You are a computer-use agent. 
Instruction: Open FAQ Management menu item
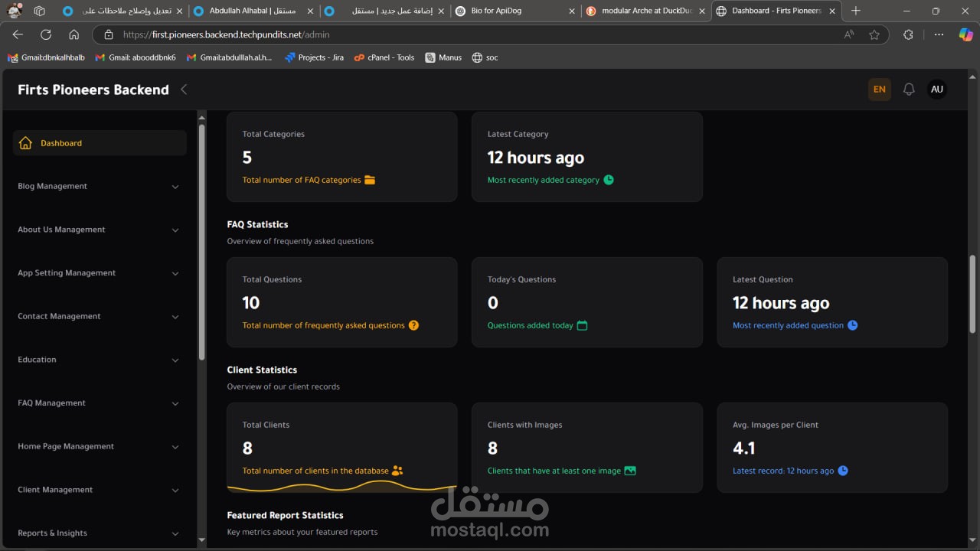(x=100, y=403)
